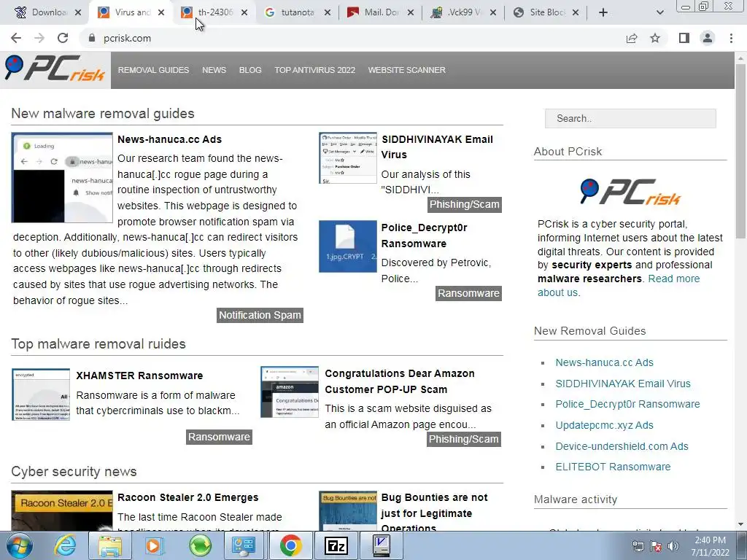Open sidebar link Device-undershield.com Ads
Viewport: 747px width, 560px height.
(622, 446)
